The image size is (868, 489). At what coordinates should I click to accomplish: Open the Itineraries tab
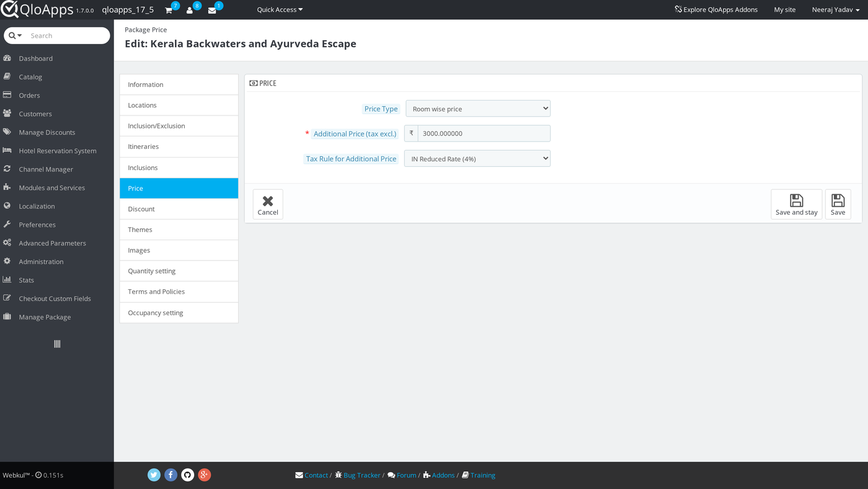coord(179,146)
